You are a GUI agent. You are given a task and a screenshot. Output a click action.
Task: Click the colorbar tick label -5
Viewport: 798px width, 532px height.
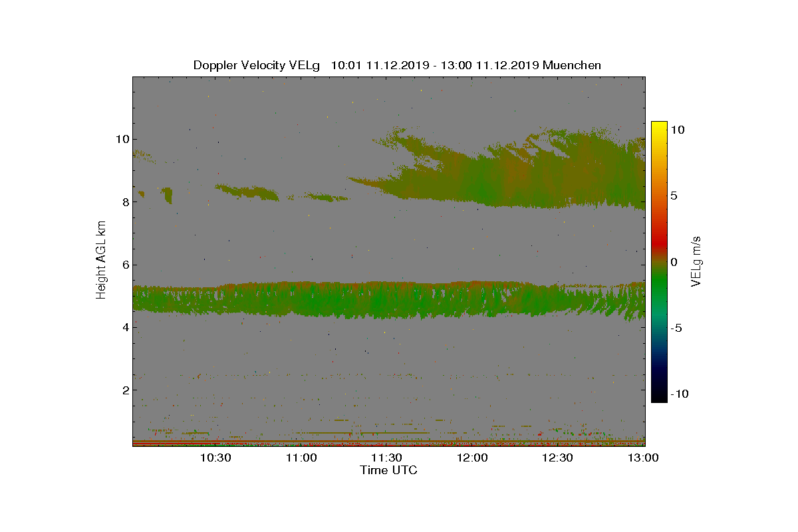[x=676, y=328]
